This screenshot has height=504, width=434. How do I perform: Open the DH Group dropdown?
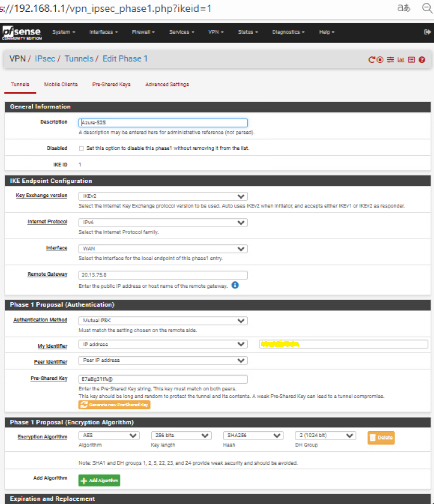325,436
